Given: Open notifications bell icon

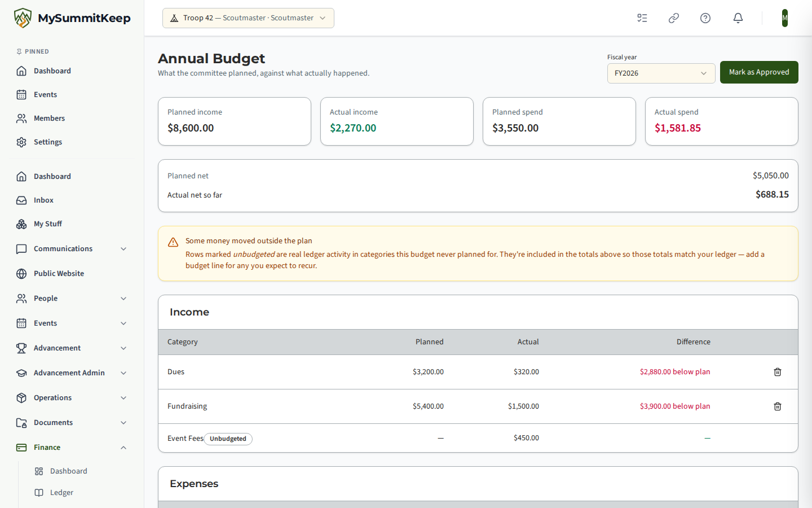Looking at the screenshot, I should coord(738,18).
